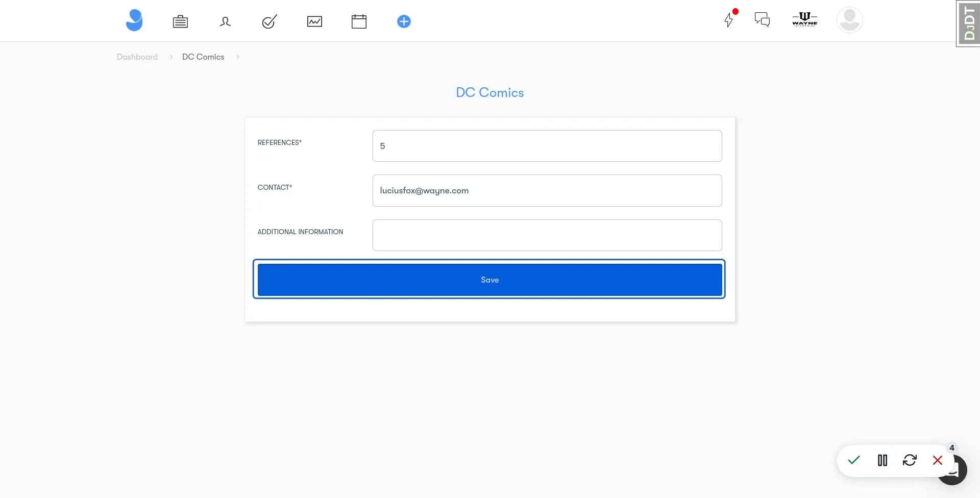
Task: Click the refresh arrows icon
Action: tap(910, 460)
